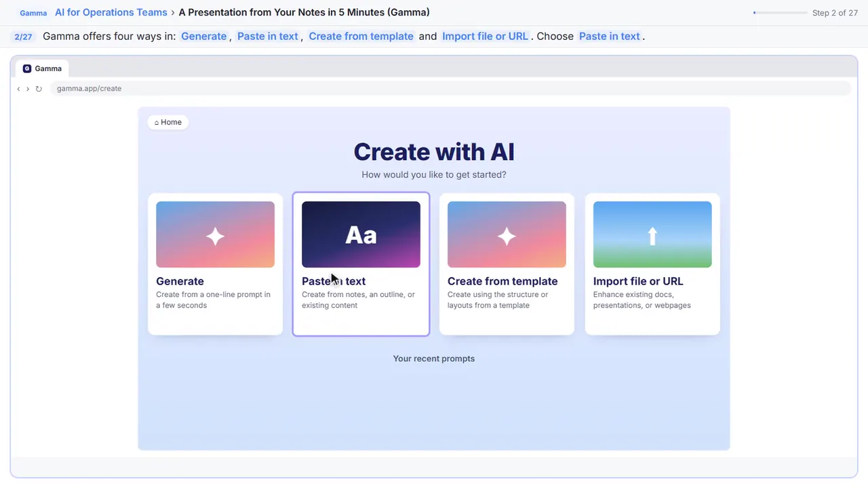Viewport: 868px width, 488px height.
Task: Open the "AI for Operations Teams" breadcrumb link
Action: (111, 12)
